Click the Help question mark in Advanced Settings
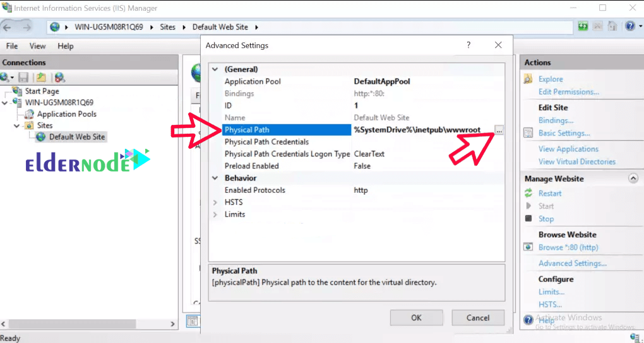This screenshot has width=644, height=343. [468, 45]
